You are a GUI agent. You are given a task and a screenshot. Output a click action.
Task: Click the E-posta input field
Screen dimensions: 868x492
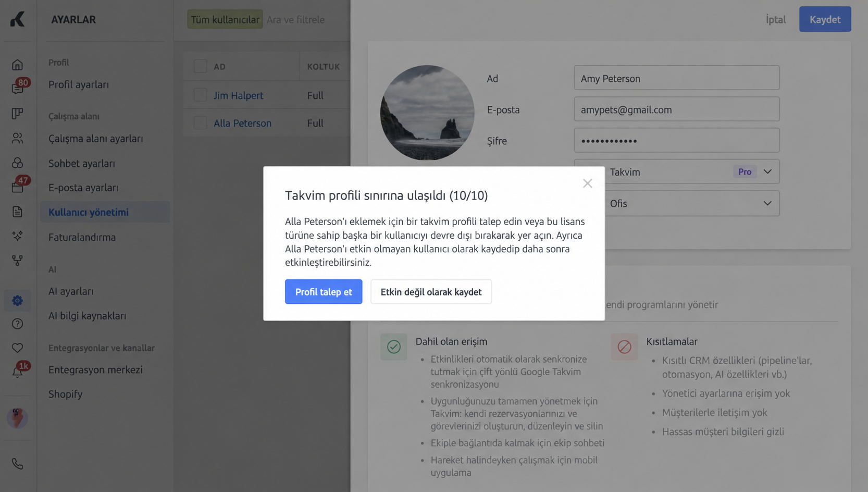click(676, 109)
